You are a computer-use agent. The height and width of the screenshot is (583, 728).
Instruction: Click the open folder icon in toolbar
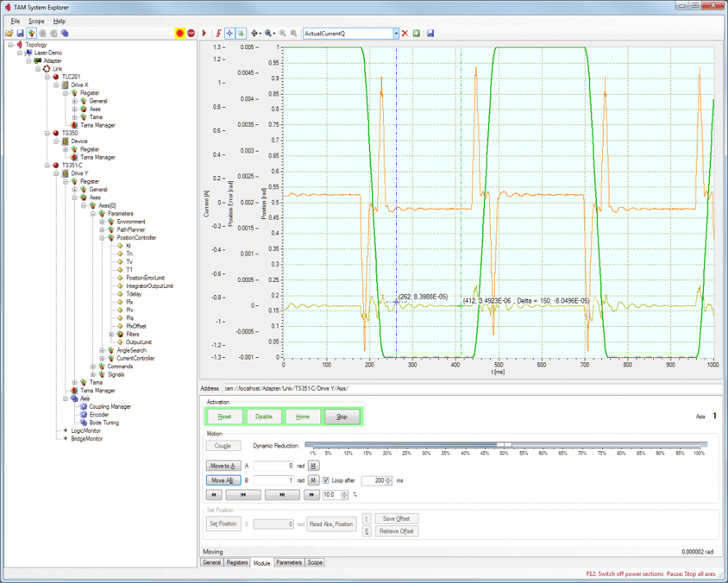coord(9,34)
